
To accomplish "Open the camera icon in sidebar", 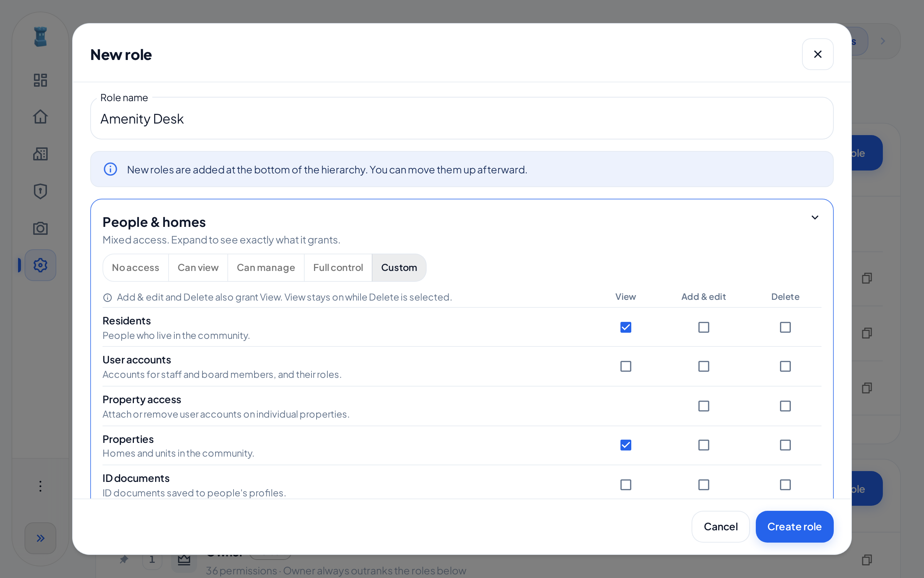I will 40,228.
